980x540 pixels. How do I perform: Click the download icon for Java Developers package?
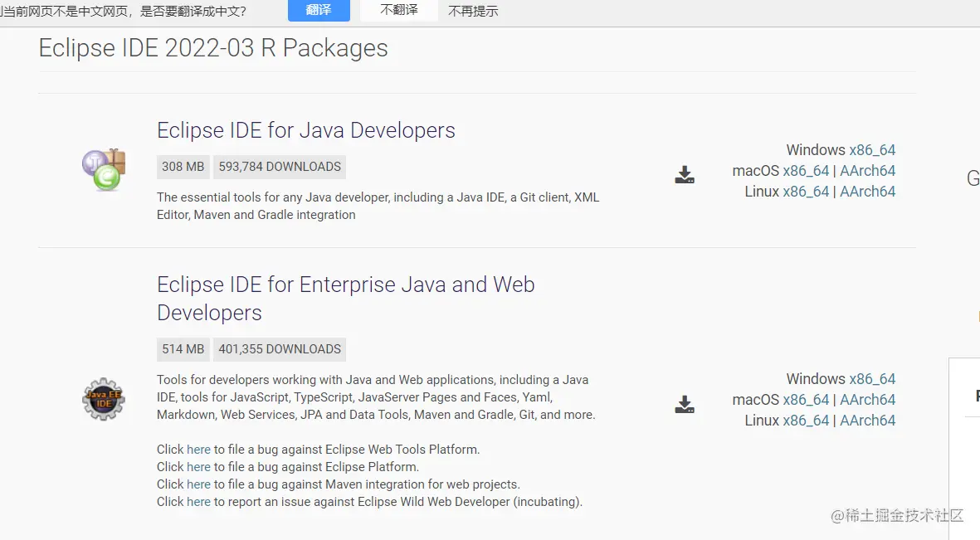coord(685,174)
